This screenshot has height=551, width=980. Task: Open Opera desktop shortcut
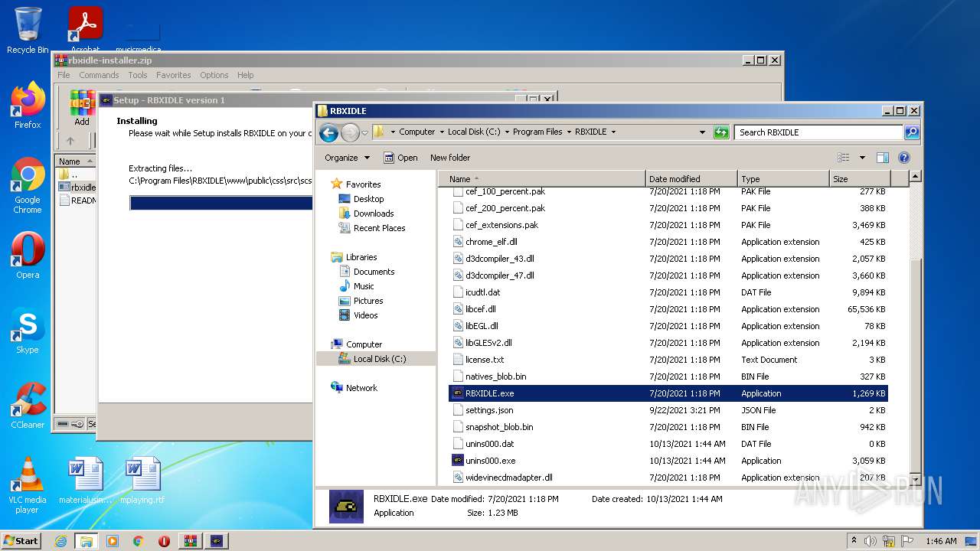click(28, 256)
